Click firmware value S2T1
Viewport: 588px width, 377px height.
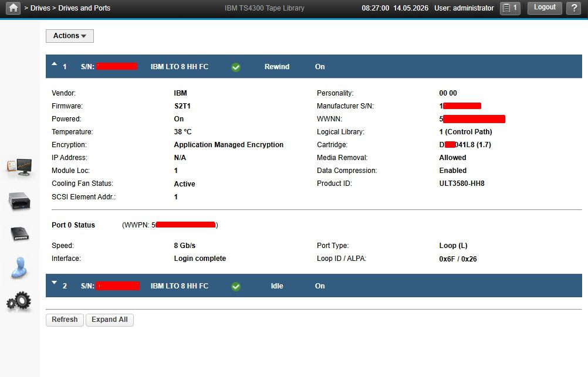(x=183, y=106)
